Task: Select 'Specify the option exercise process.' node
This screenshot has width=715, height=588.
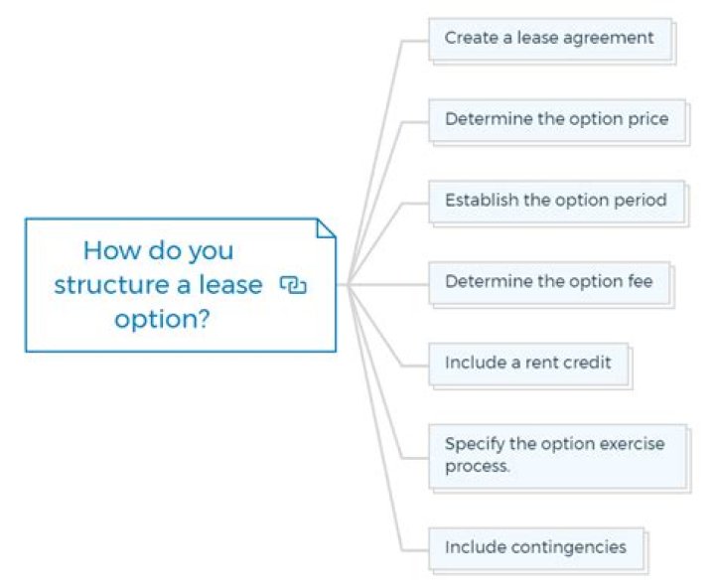Action: point(556,455)
